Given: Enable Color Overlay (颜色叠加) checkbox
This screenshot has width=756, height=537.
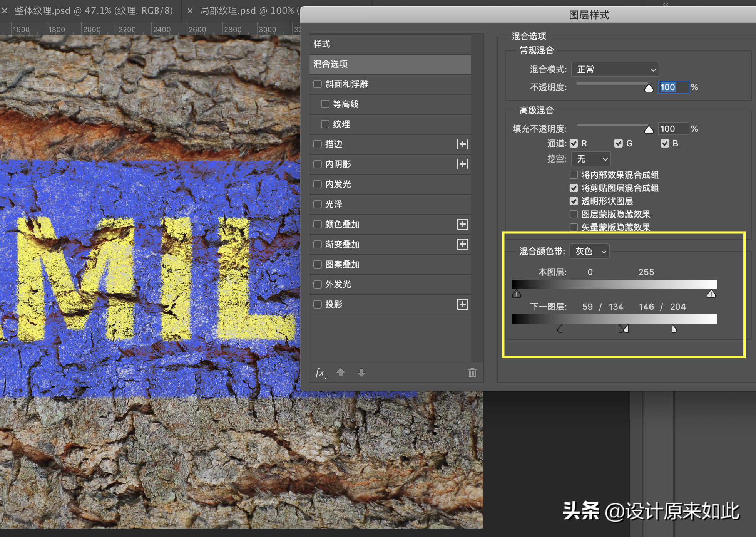Looking at the screenshot, I should click(318, 224).
